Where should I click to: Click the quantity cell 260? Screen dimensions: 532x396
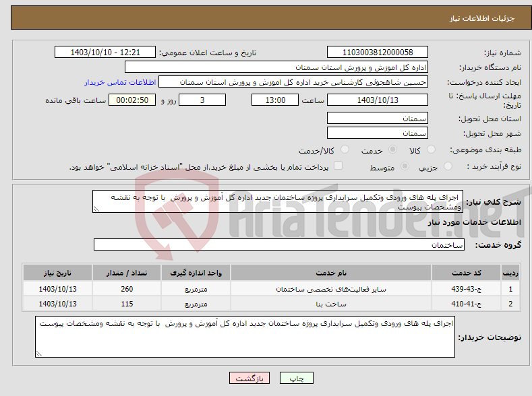click(127, 289)
